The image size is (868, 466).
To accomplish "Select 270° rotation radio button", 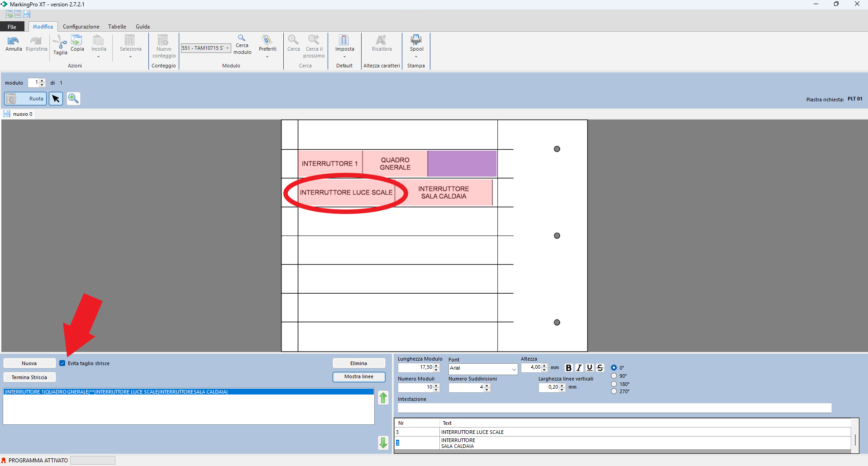I will [614, 391].
